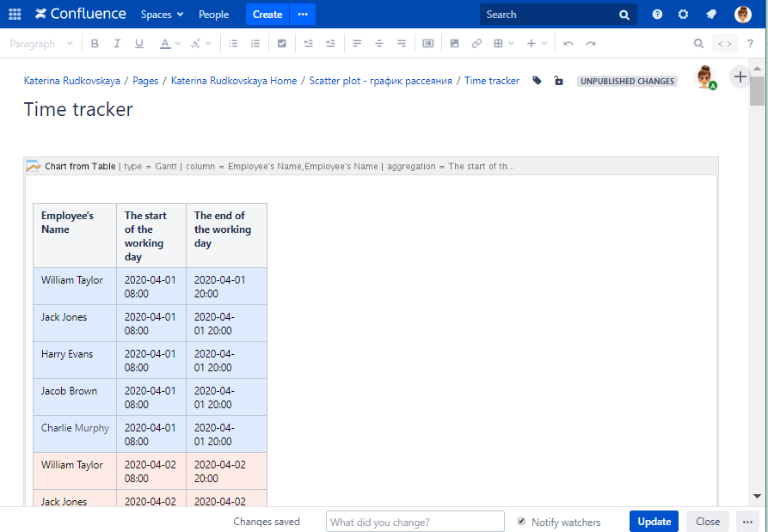Viewport: 768px width, 532px height.
Task: Type in the What did you change field
Action: pos(415,521)
